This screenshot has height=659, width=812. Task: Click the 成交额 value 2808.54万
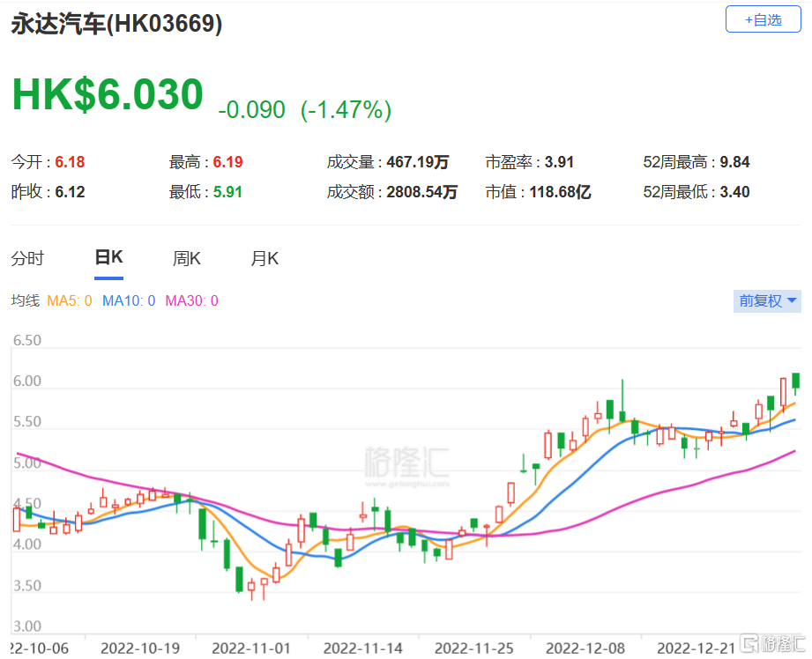pos(422,192)
